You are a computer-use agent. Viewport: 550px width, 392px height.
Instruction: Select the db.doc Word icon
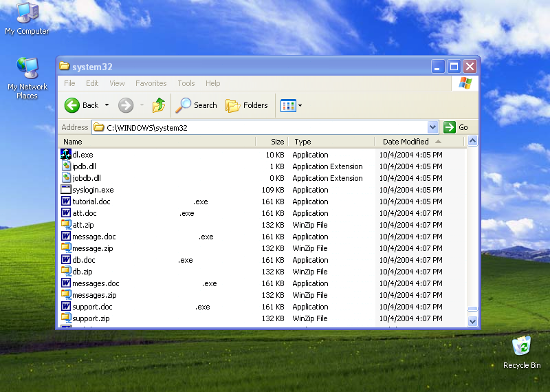[x=65, y=260]
